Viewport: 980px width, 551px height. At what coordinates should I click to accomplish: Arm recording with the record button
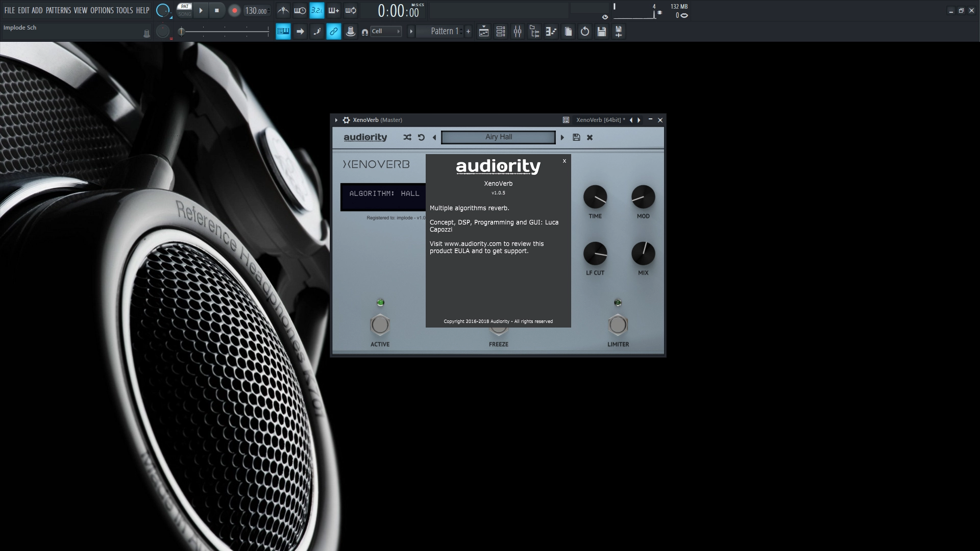[234, 10]
